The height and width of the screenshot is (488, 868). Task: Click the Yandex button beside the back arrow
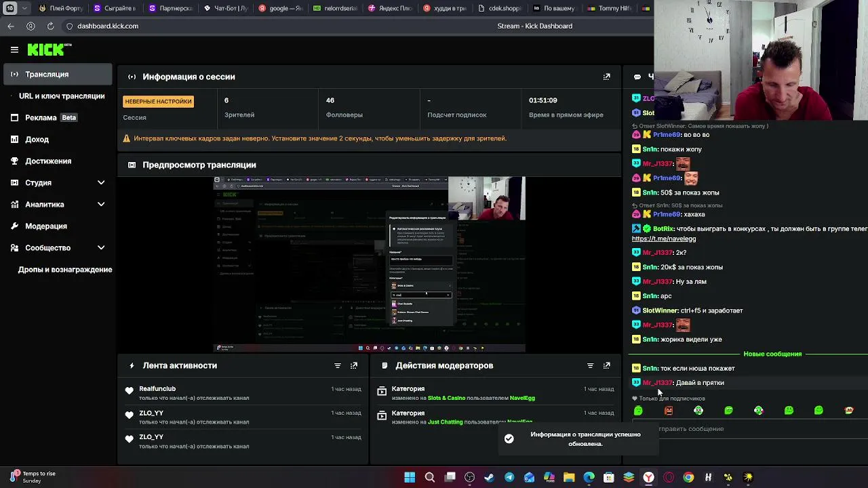31,26
